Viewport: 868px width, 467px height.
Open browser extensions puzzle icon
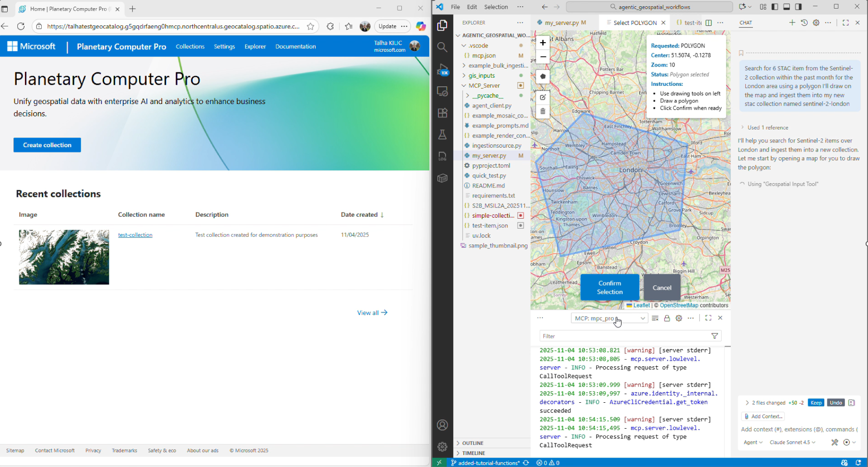click(x=330, y=26)
